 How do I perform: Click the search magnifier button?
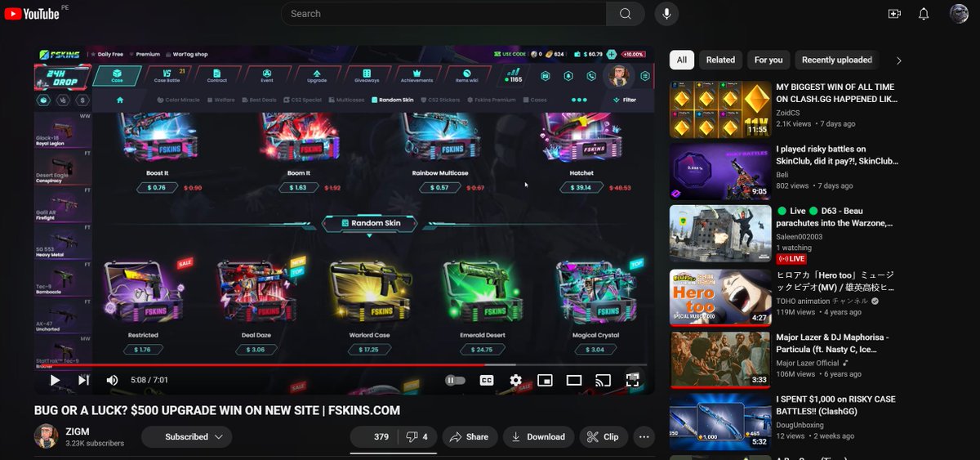[626, 14]
